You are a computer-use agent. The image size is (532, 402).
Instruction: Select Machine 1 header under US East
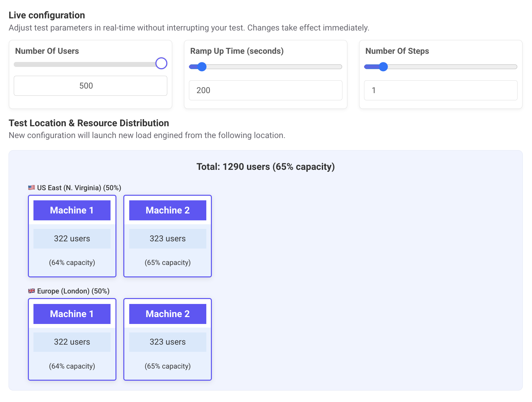pyautogui.click(x=72, y=211)
